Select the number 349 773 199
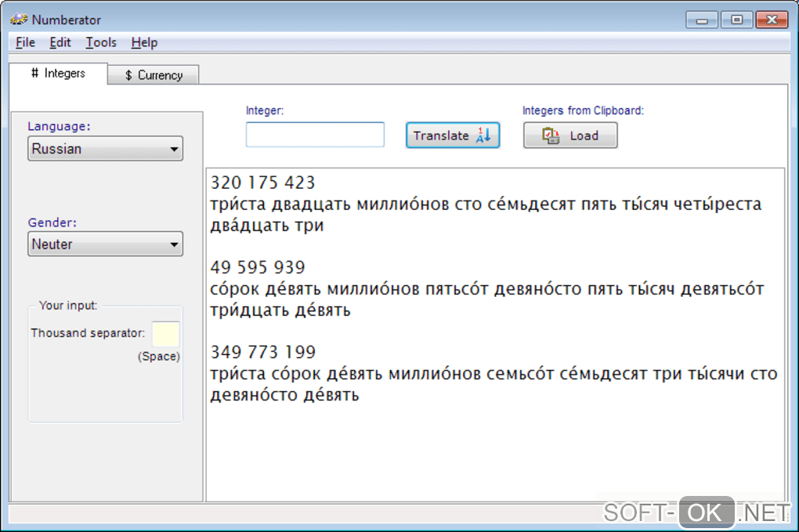This screenshot has width=799, height=532. [263, 352]
